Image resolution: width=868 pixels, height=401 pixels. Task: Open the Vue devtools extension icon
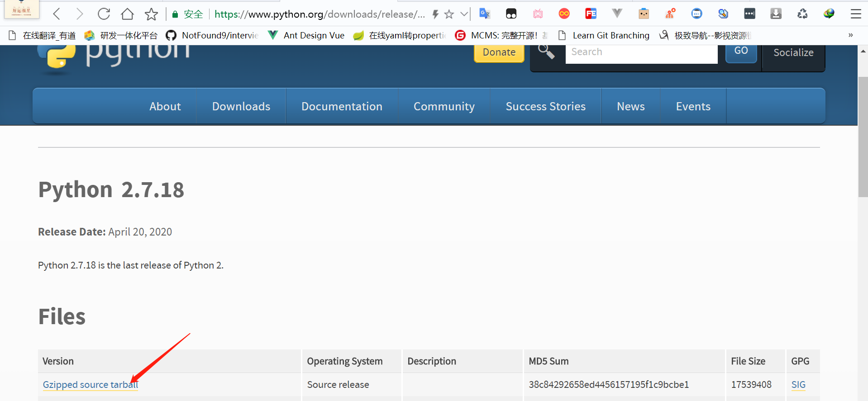(617, 14)
